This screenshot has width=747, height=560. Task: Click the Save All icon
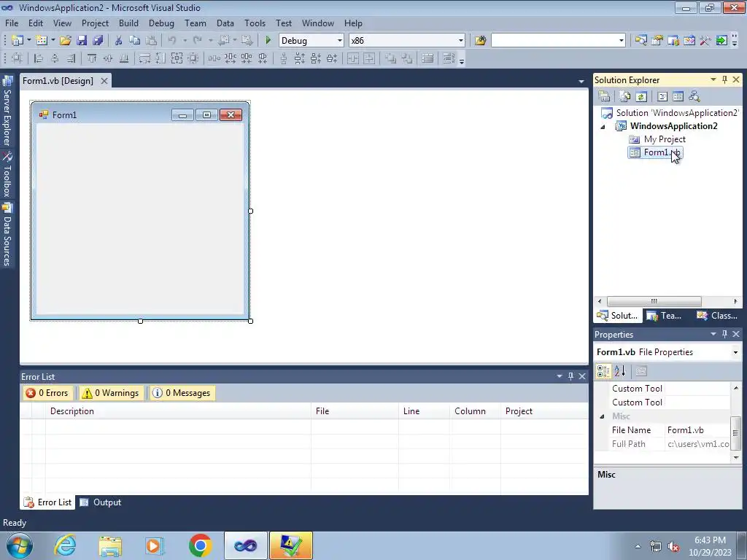pos(98,41)
